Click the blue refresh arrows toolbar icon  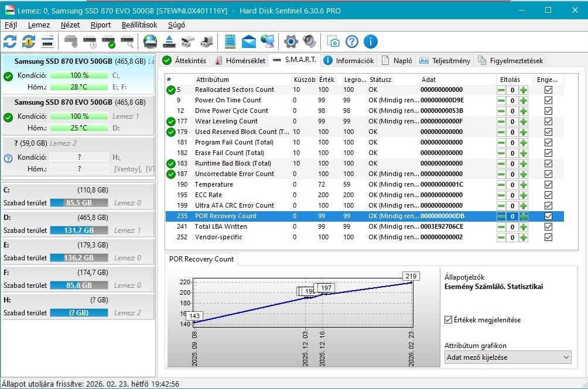click(x=10, y=42)
